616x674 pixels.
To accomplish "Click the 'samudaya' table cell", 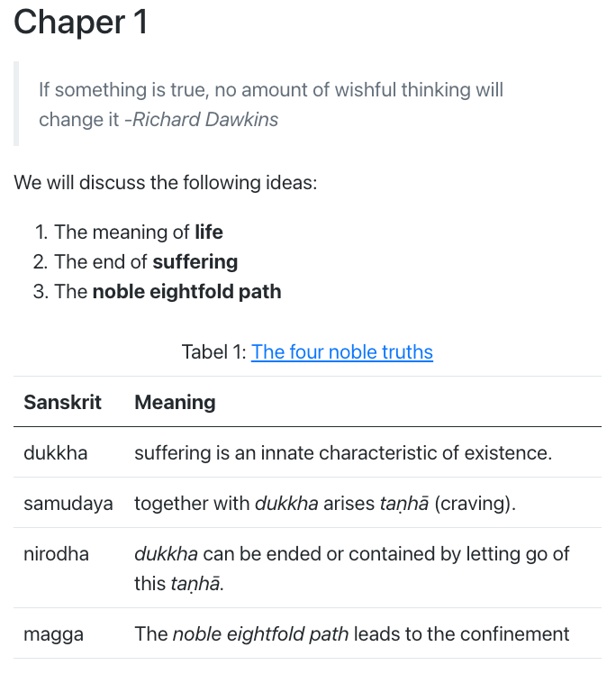I will (x=68, y=504).
